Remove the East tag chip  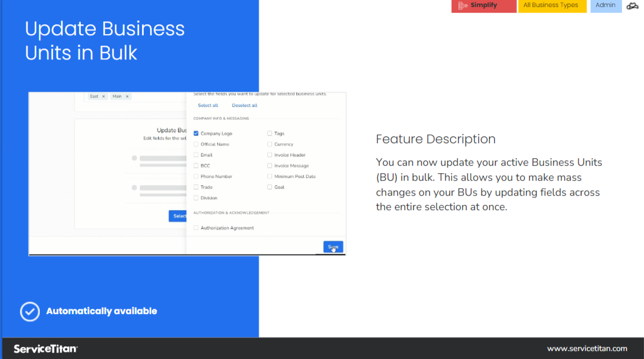(103, 96)
